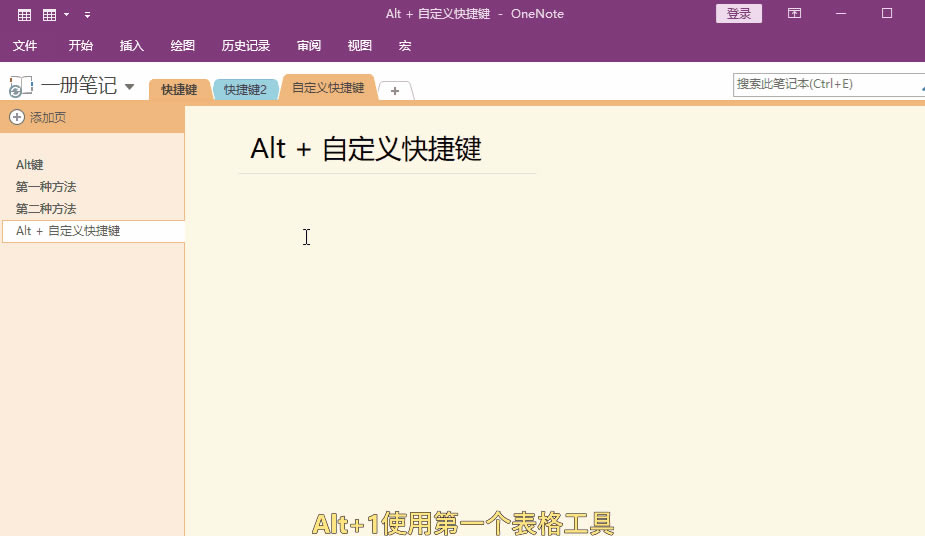The height and width of the screenshot is (536, 925).
Task: Click the notebook icon beside 一册笔记
Action: coord(20,87)
